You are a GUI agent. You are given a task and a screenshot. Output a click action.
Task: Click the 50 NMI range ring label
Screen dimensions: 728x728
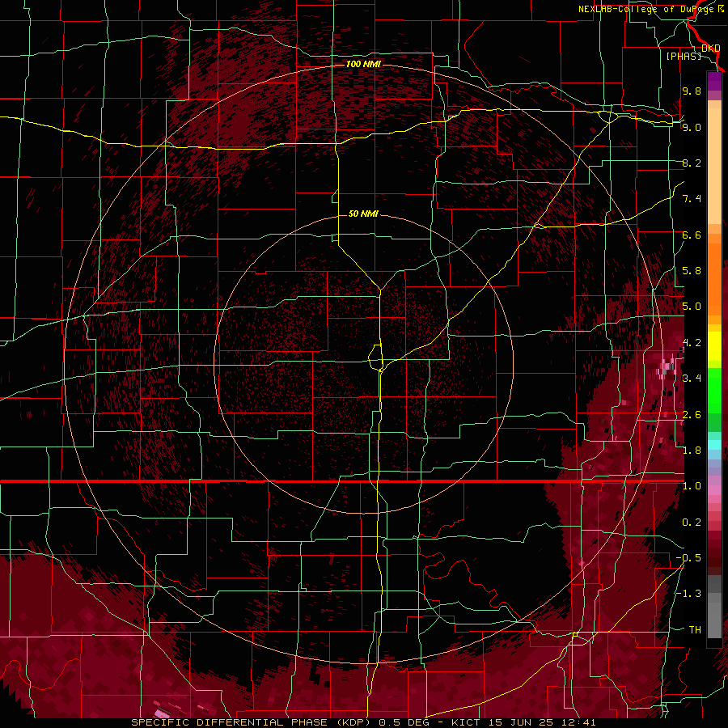coord(363,214)
